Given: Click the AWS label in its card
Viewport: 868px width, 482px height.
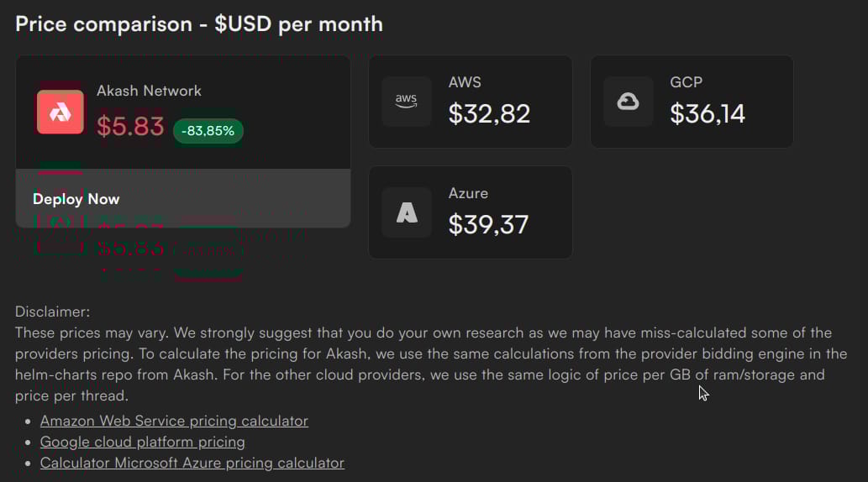Looking at the screenshot, I should 465,82.
